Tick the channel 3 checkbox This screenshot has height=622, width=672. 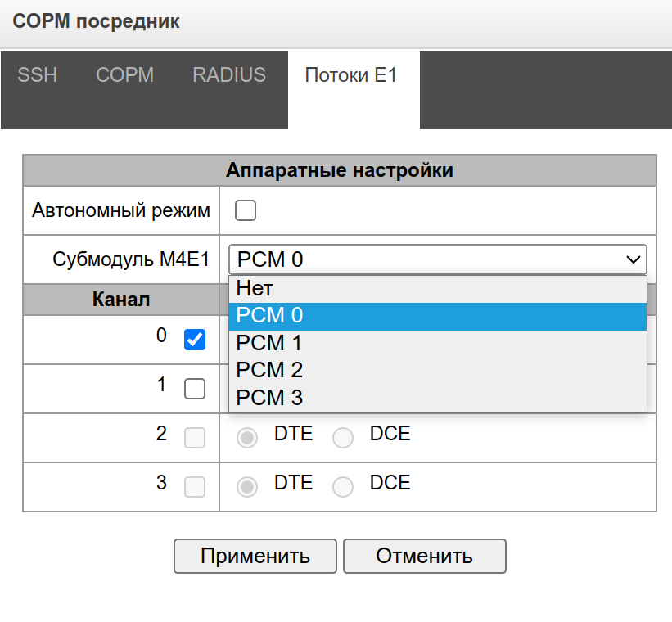coord(195,487)
